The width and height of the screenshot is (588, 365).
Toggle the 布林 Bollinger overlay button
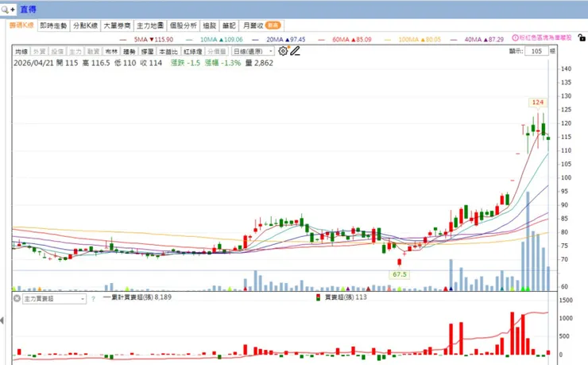[x=111, y=52]
